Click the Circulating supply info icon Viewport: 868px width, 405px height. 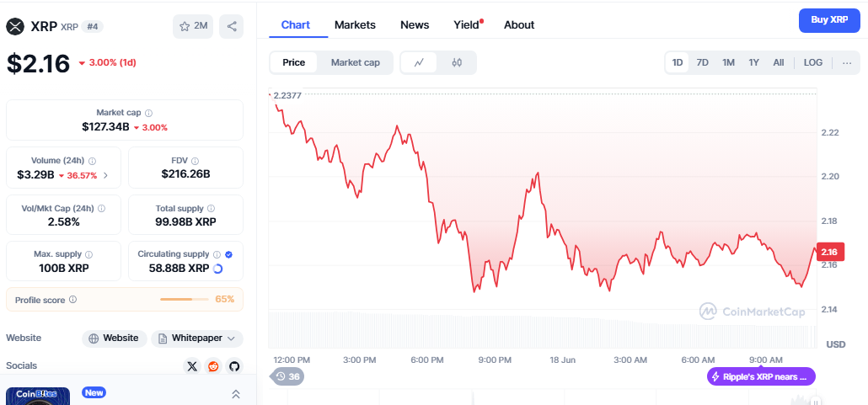click(217, 254)
